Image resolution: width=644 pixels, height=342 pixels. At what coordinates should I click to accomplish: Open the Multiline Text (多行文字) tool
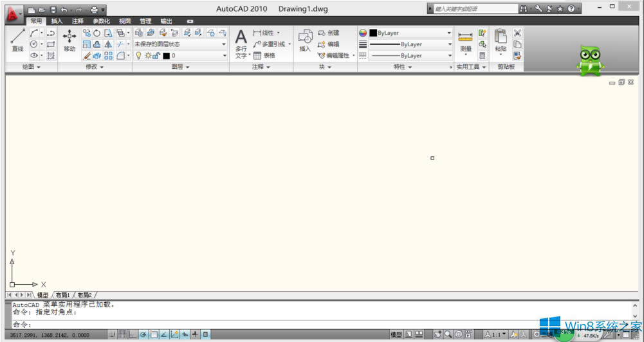(x=241, y=42)
